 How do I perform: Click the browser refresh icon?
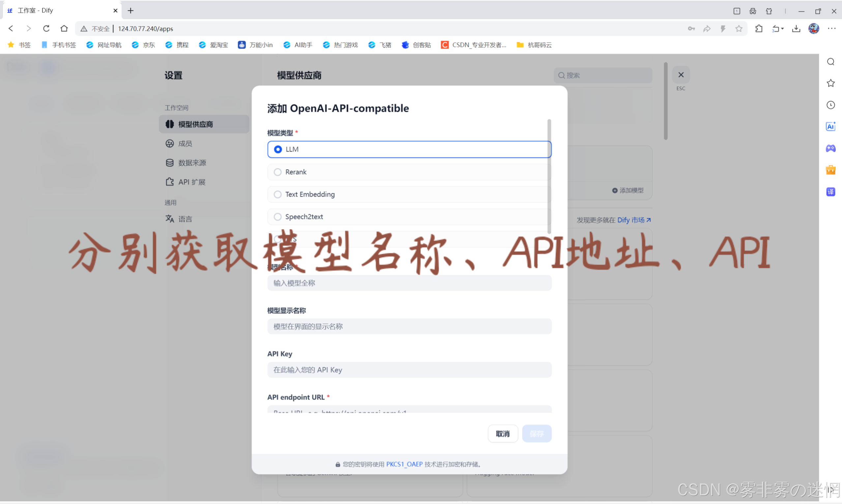click(x=46, y=29)
